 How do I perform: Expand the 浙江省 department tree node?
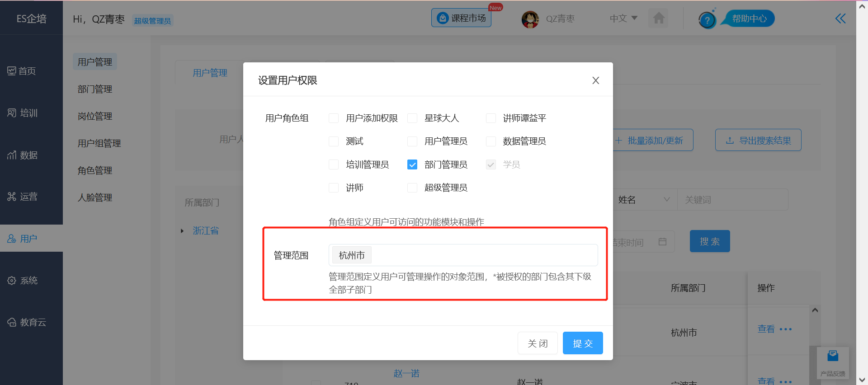tap(182, 231)
